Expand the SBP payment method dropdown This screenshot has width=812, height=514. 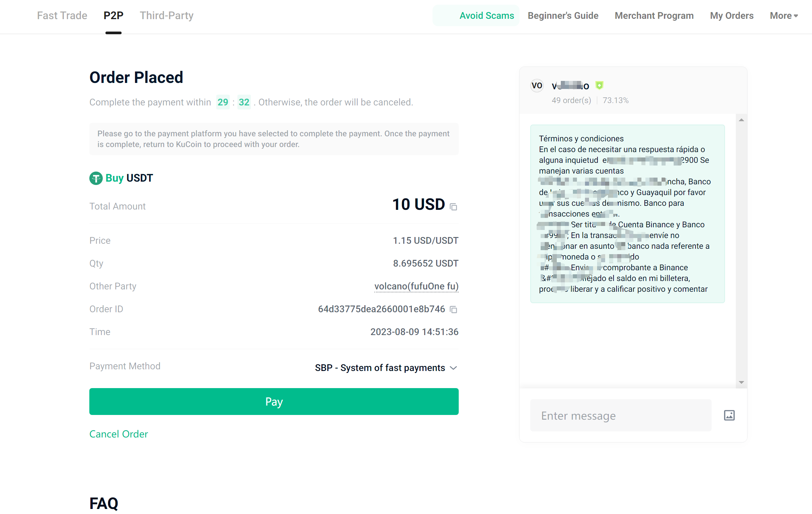(387, 368)
